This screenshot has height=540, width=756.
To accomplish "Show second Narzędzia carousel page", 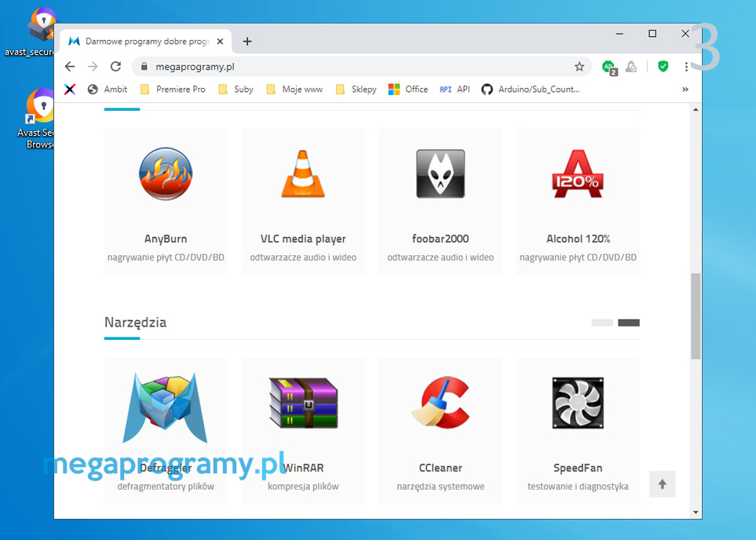I will tap(629, 323).
